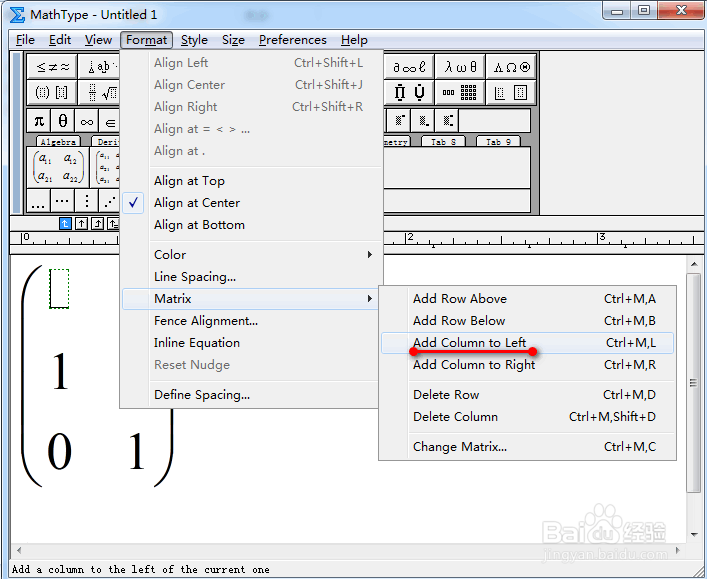This screenshot has height=579, width=707.
Task: Expand the Matrix submenu
Action: click(x=250, y=299)
